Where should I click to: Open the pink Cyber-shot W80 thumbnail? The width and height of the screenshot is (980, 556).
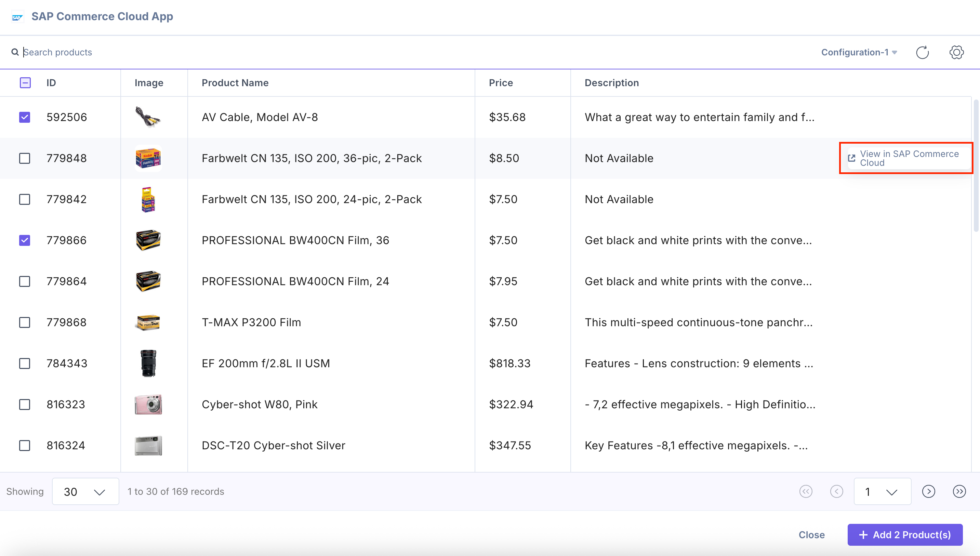coord(148,405)
